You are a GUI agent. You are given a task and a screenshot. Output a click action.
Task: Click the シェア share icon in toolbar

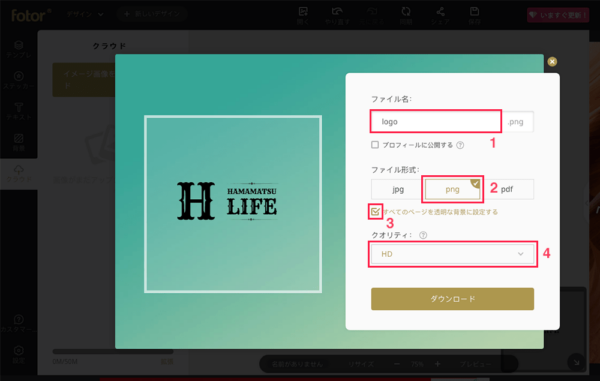point(440,15)
